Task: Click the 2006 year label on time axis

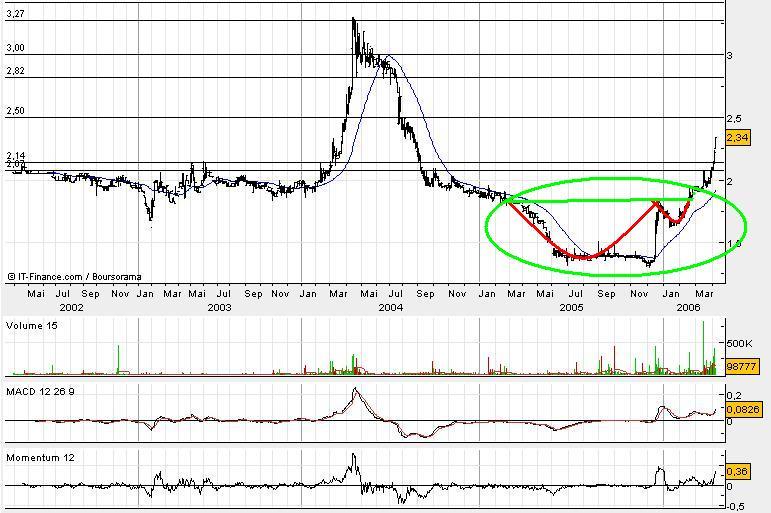Action: click(x=688, y=307)
